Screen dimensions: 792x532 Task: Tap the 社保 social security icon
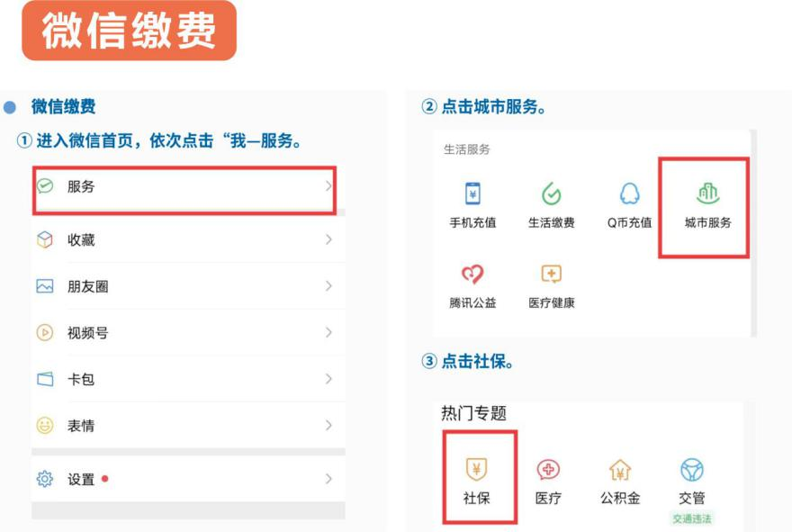tap(477, 470)
